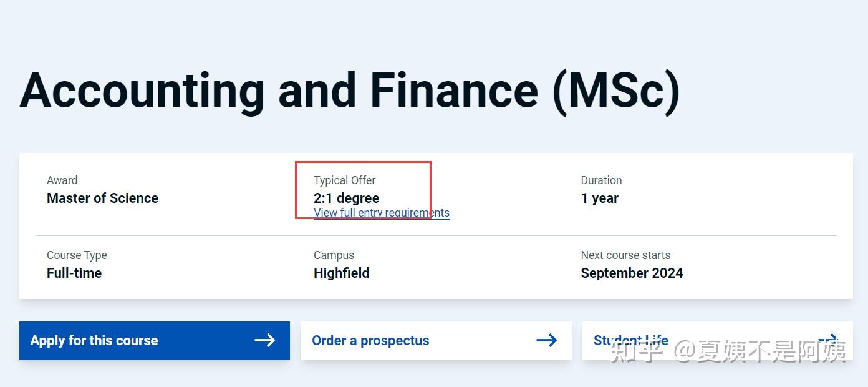
Task: Click the 2:1 degree typical offer text
Action: pos(346,198)
